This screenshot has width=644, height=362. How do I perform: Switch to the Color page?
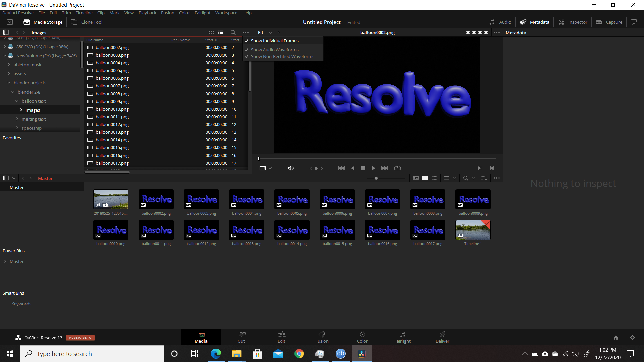tap(362, 337)
